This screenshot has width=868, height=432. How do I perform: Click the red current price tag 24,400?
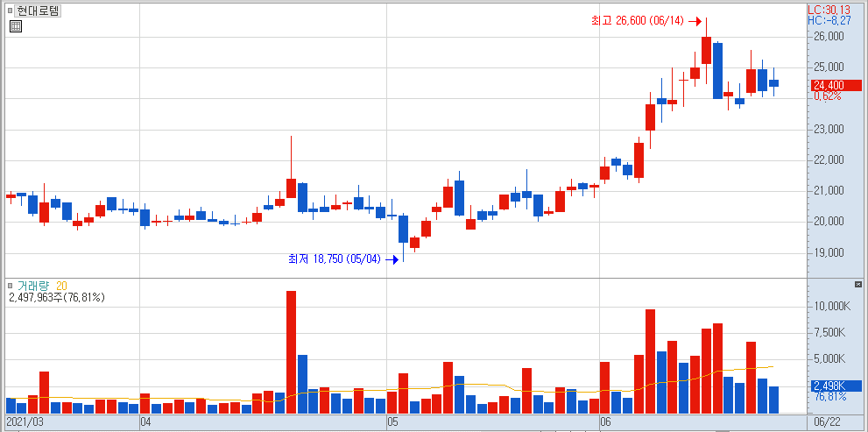(x=837, y=85)
